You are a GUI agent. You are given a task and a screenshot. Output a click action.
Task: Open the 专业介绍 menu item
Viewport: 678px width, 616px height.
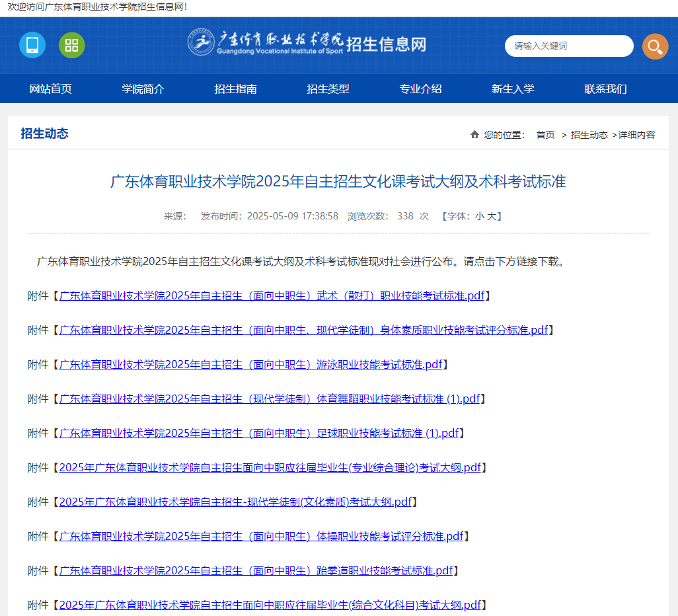point(420,88)
